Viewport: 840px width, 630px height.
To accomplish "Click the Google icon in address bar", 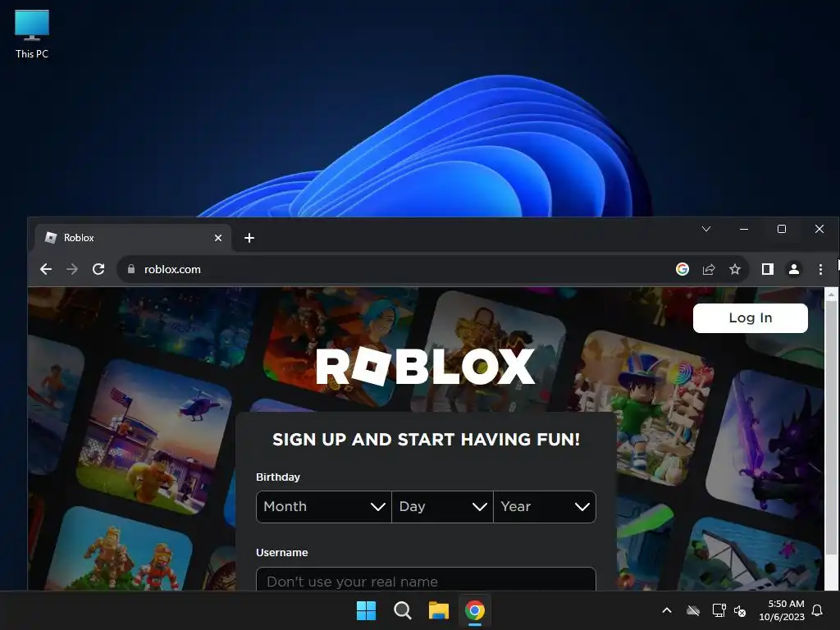I will [x=682, y=269].
